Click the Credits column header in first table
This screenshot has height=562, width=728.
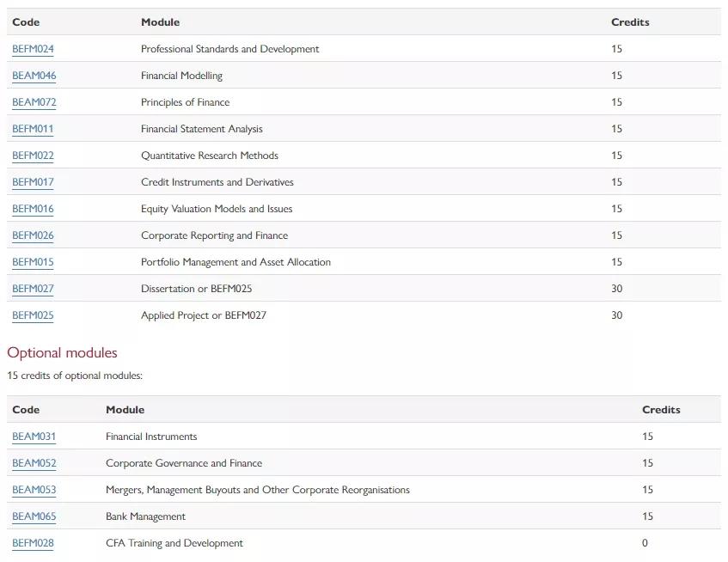point(630,21)
